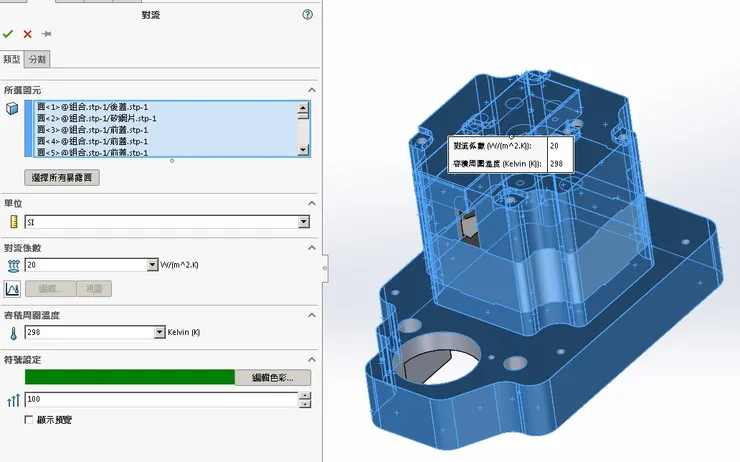
Task: Click the convection coefficient field showing 20
Action: (86, 265)
